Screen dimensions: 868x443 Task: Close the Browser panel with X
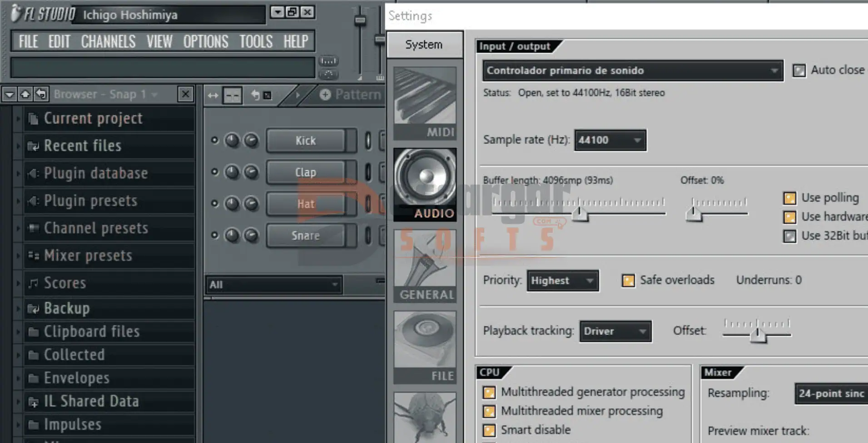pyautogui.click(x=185, y=94)
